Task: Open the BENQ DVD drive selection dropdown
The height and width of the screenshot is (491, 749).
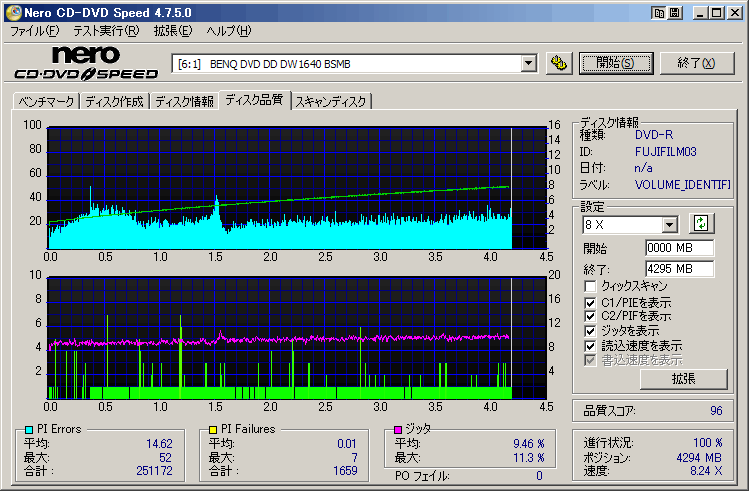Action: (x=528, y=63)
